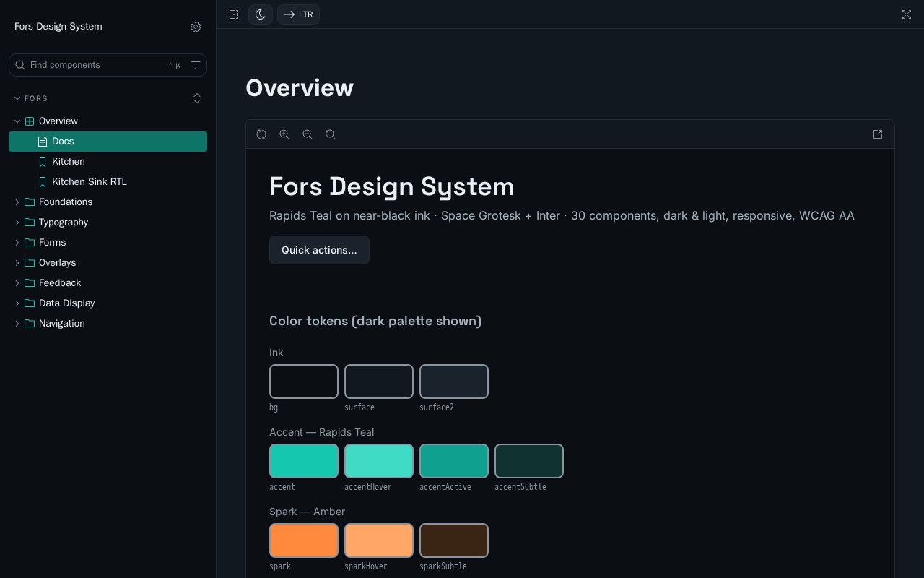Click the Overview component grid icon
Screen dimensions: 924x578
point(30,121)
